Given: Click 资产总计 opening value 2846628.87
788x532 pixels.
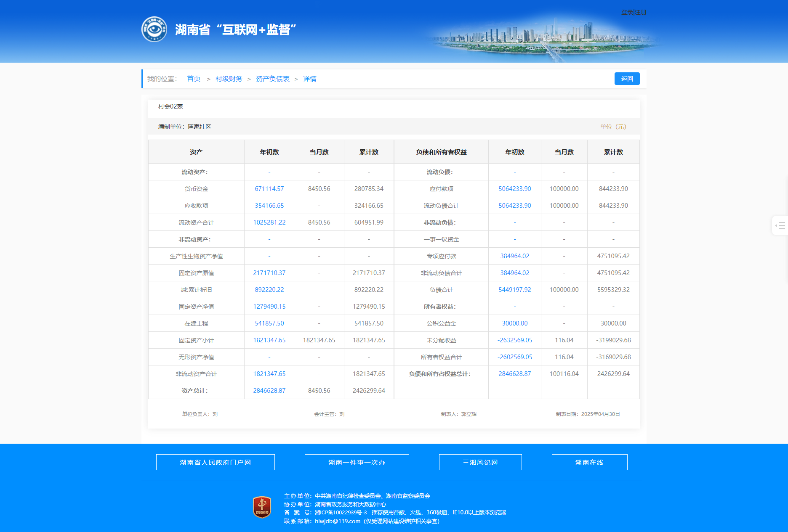Looking at the screenshot, I should click(269, 391).
